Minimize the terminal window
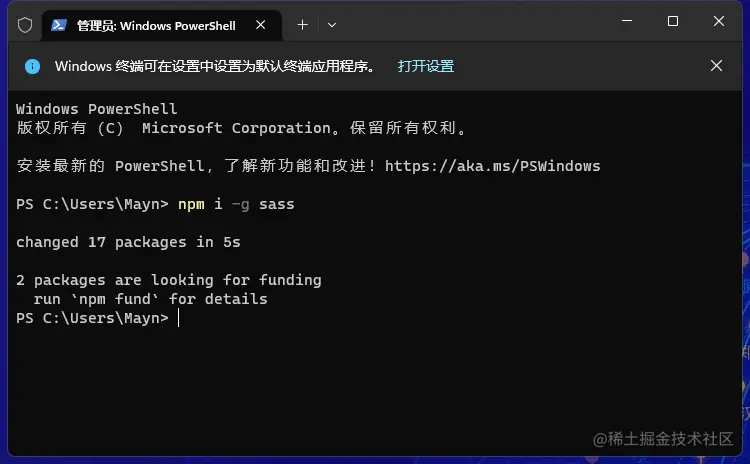Image resolution: width=750 pixels, height=464 pixels. coord(627,21)
